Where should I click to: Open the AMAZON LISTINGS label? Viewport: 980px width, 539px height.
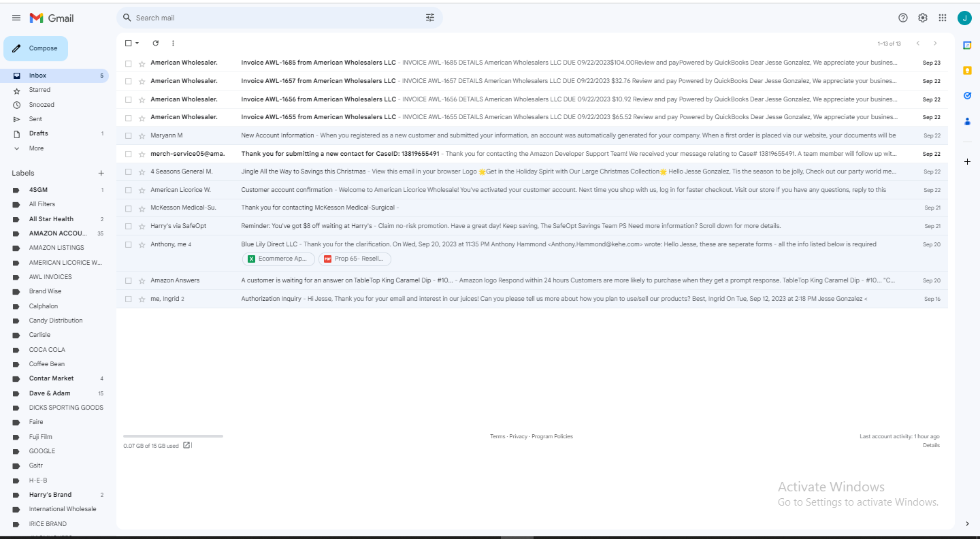(56, 248)
